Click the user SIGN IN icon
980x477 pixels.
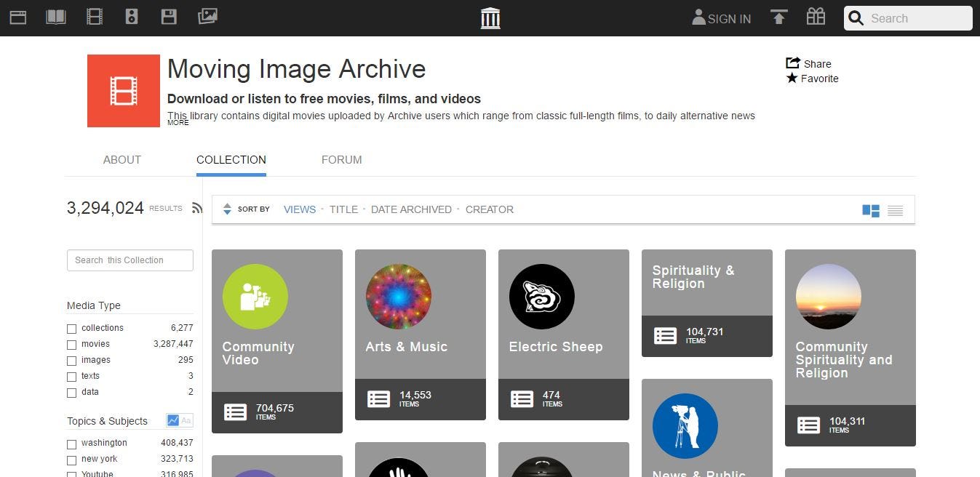698,17
